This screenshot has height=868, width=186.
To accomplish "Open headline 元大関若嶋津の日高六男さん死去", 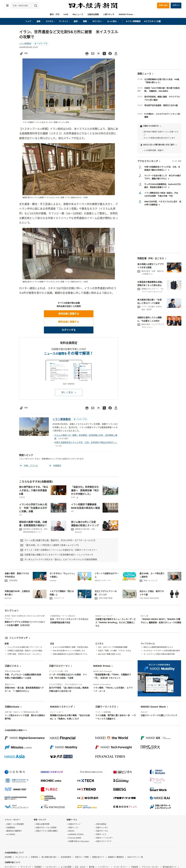I will click(163, 81).
